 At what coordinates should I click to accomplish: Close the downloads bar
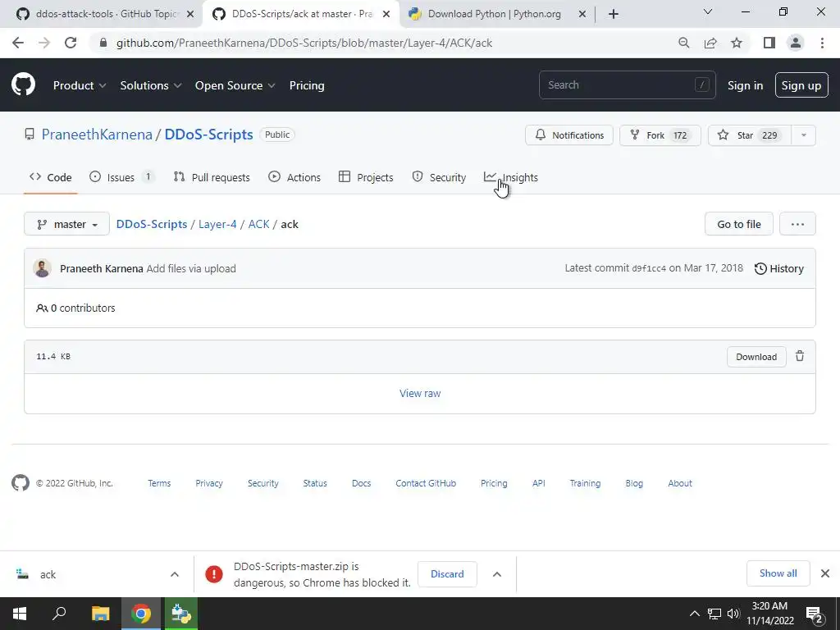coord(825,573)
